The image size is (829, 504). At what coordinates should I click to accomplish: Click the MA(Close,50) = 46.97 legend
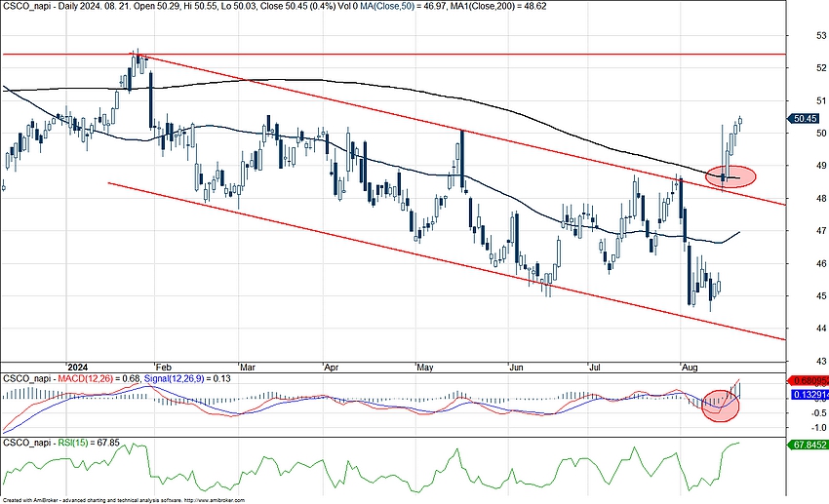tap(406, 6)
